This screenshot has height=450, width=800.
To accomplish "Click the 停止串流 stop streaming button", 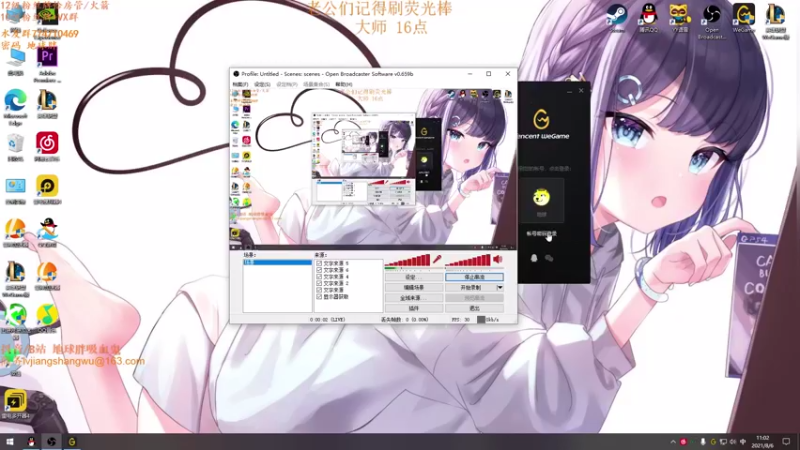I will click(474, 277).
